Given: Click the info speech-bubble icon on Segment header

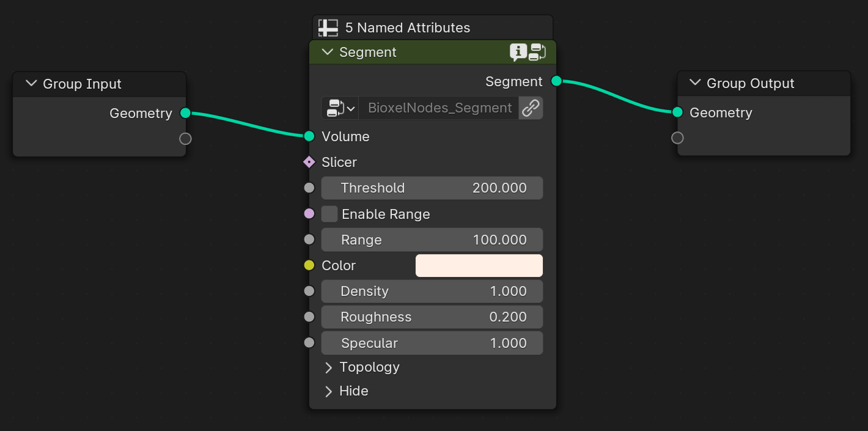Looking at the screenshot, I should (518, 53).
